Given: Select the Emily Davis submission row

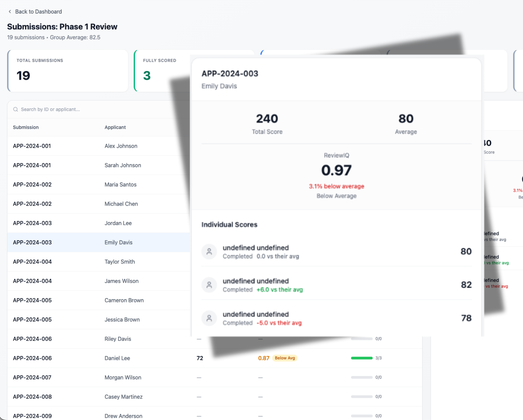Looking at the screenshot, I should tap(96, 242).
